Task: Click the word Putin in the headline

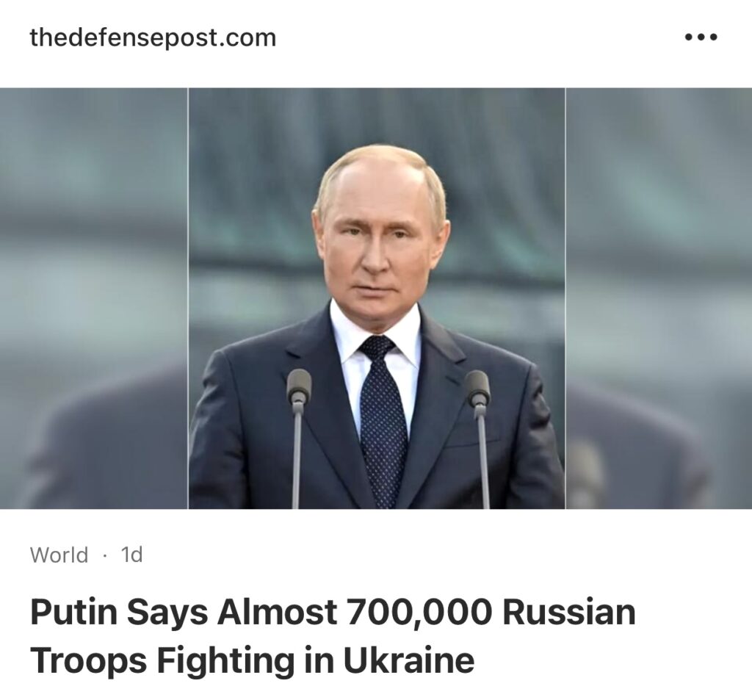Action: 73,612
